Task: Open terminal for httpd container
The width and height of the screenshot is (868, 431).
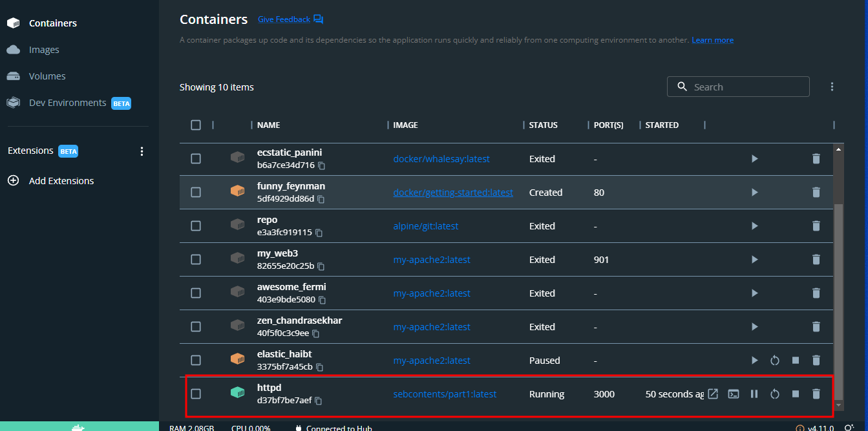Action: [x=734, y=394]
